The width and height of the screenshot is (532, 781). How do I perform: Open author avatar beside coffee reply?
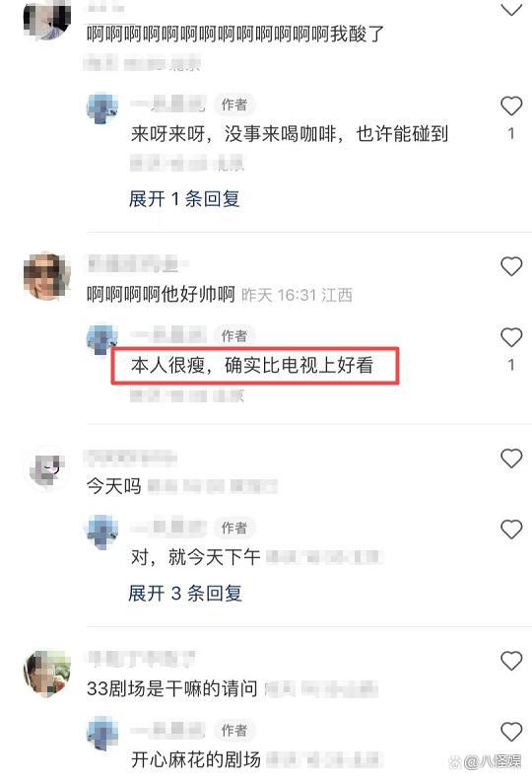(x=102, y=107)
